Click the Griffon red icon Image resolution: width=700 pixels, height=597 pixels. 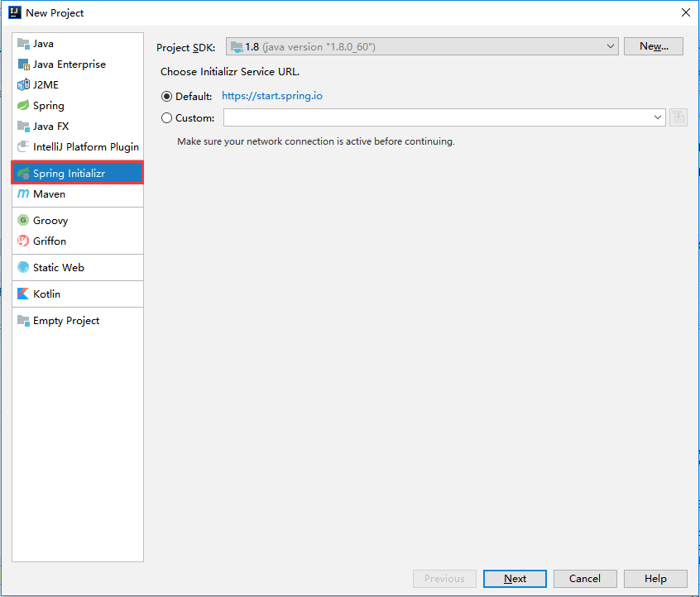(23, 241)
